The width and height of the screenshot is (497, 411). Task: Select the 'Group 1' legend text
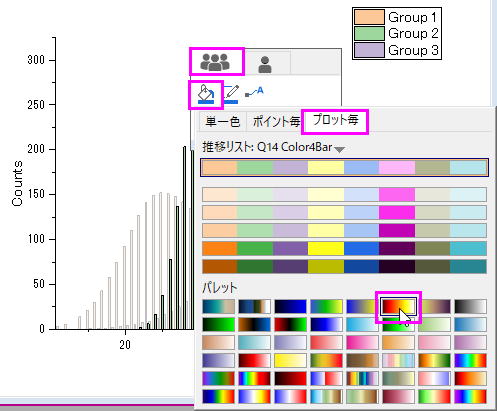click(413, 17)
